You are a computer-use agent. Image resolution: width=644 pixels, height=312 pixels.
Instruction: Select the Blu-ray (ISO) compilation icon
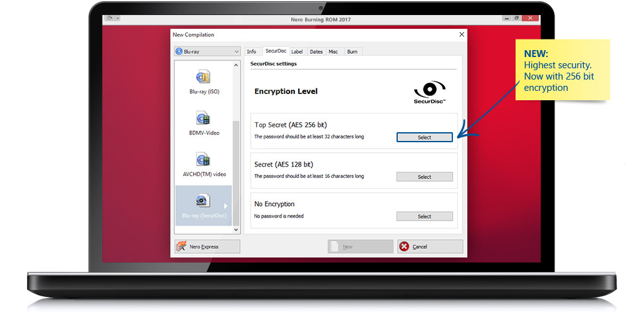point(204,76)
